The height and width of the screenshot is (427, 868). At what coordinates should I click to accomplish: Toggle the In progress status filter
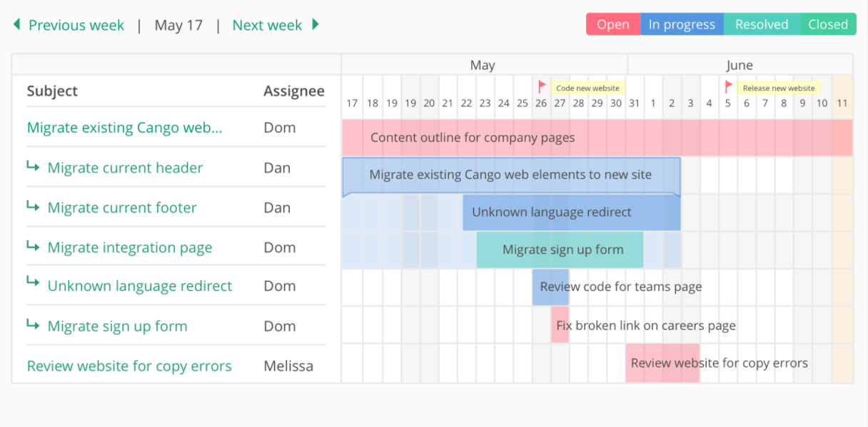(x=682, y=24)
